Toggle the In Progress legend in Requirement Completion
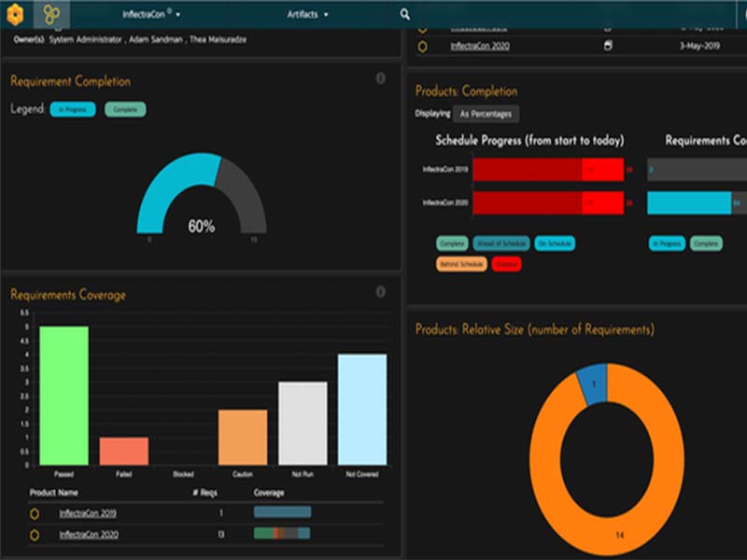Viewport: 747px width, 560px height. 73,109
